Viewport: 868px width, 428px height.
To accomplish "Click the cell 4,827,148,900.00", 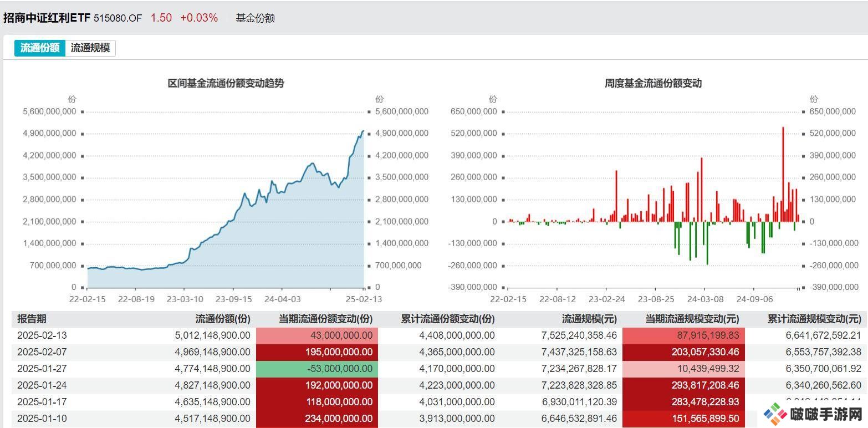I will (x=212, y=385).
